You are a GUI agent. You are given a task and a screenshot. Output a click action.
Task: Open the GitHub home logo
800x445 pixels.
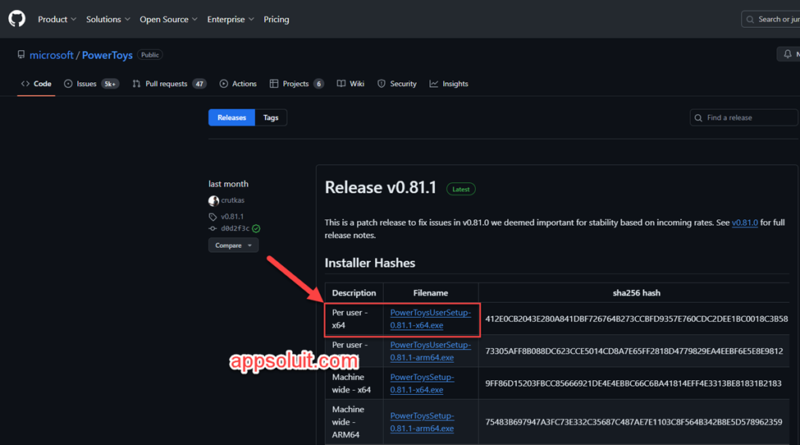(x=16, y=19)
